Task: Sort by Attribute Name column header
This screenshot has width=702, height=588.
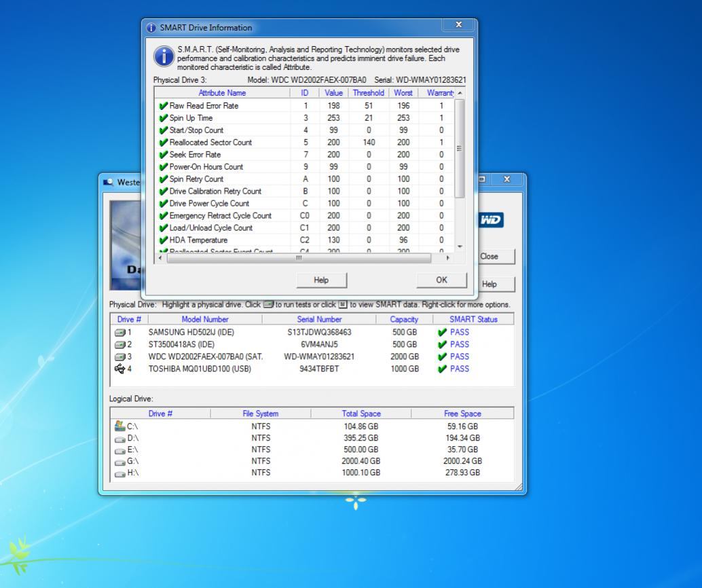Action: point(222,93)
